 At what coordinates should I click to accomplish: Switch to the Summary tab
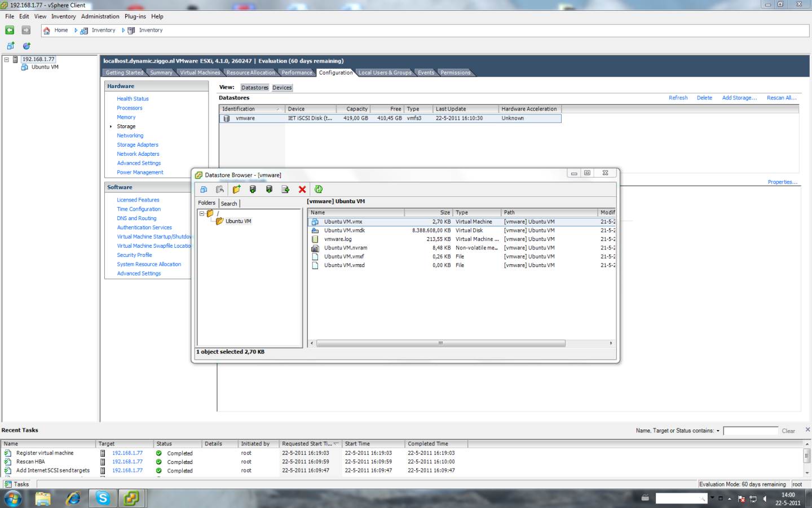pyautogui.click(x=161, y=72)
